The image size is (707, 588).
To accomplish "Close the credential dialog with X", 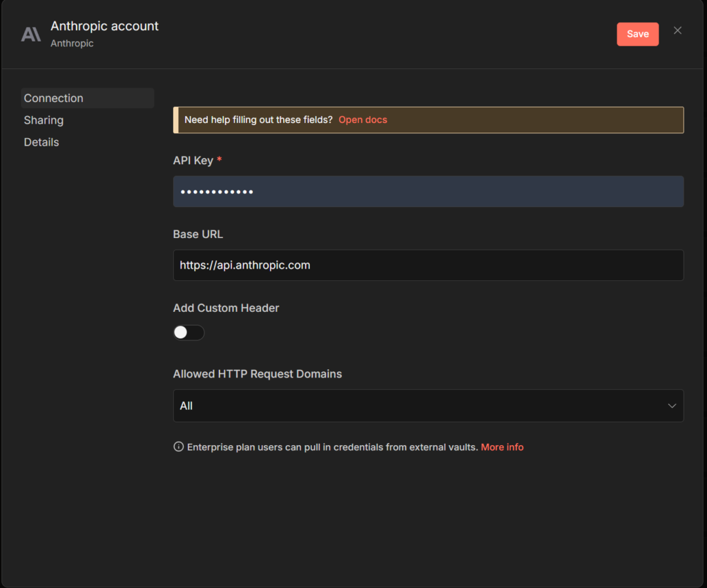I will click(x=677, y=30).
